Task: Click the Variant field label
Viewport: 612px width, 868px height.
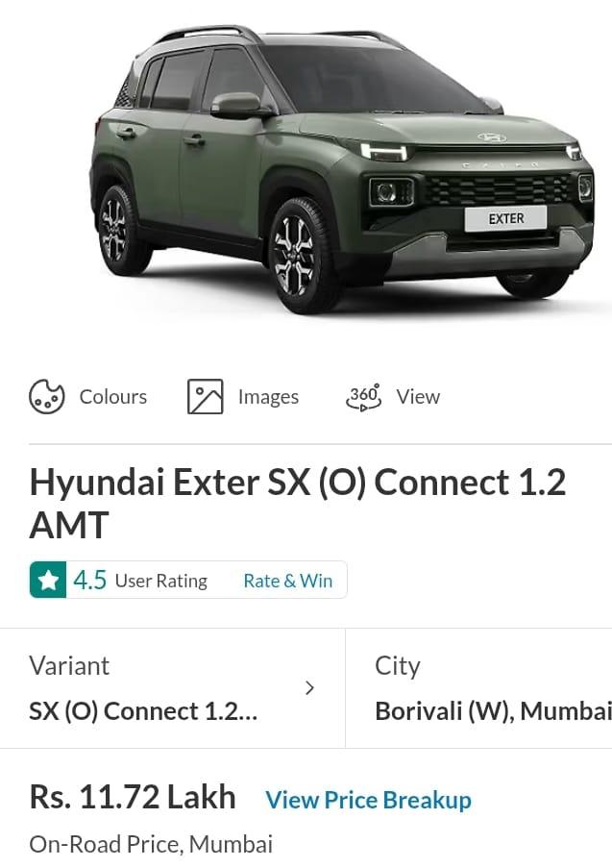Action: pos(69,665)
